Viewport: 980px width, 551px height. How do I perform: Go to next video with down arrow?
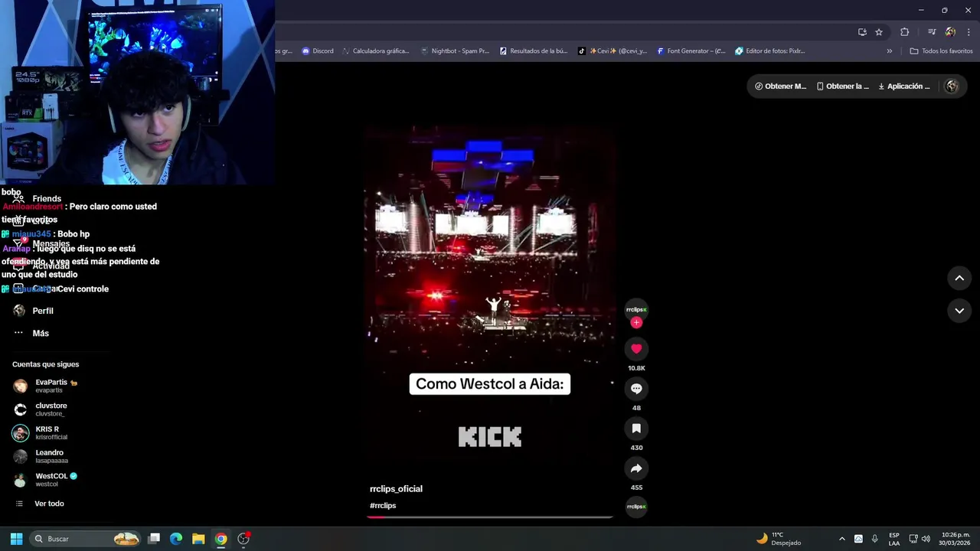(x=959, y=311)
